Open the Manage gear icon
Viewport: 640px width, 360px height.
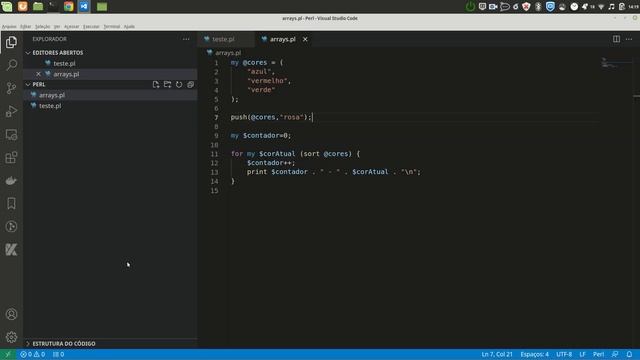click(11, 337)
